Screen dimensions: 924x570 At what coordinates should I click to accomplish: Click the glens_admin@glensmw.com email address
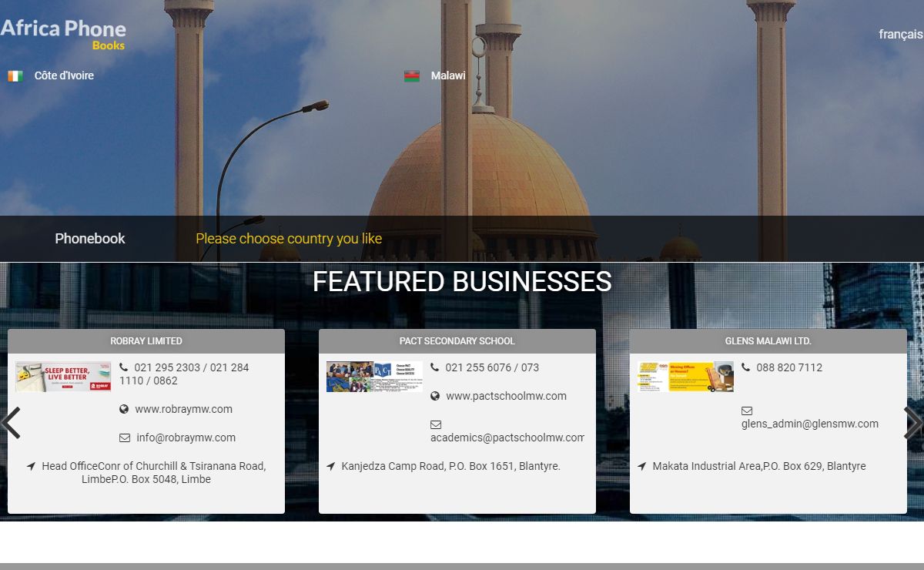pos(810,424)
